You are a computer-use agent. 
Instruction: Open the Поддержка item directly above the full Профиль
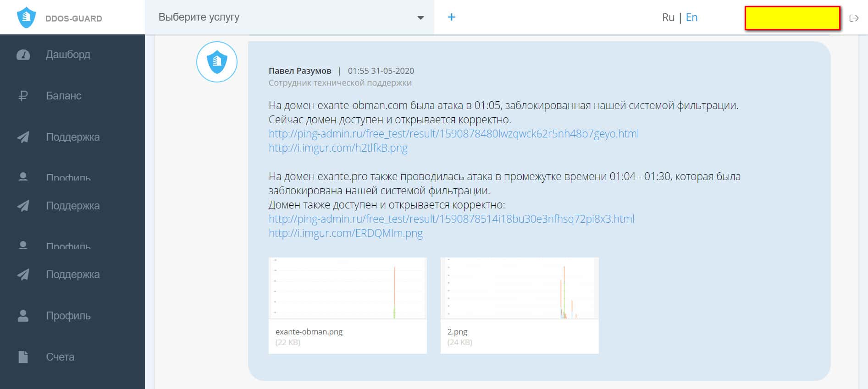(72, 274)
